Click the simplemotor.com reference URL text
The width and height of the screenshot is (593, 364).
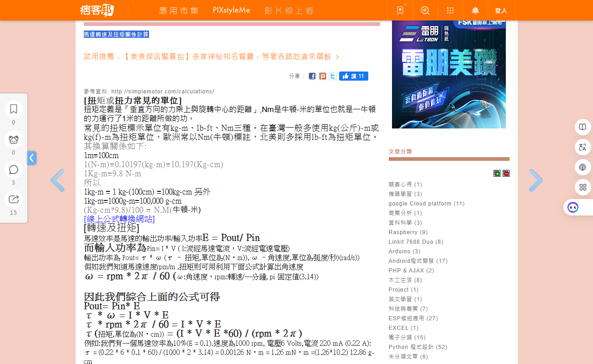click(163, 92)
